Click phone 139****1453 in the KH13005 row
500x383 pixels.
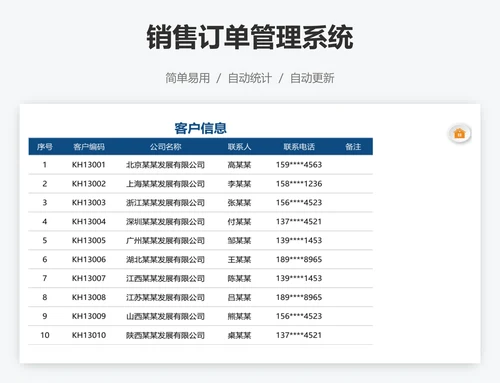click(x=299, y=240)
